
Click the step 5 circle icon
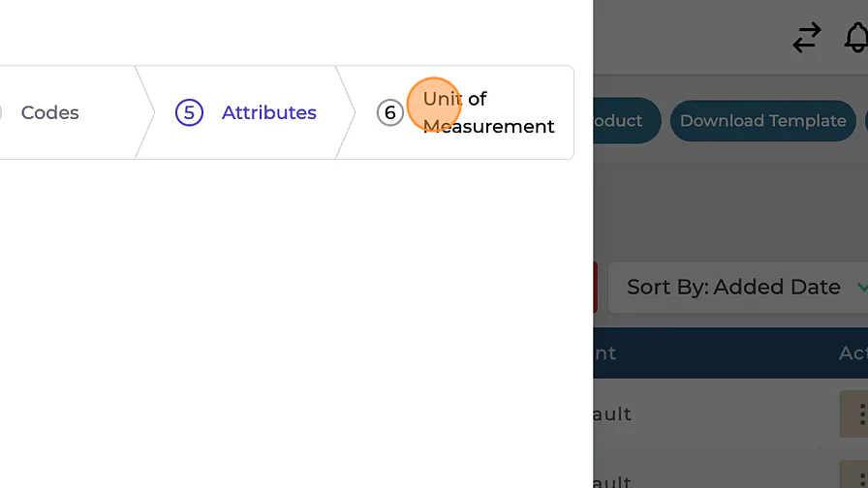pyautogui.click(x=189, y=112)
